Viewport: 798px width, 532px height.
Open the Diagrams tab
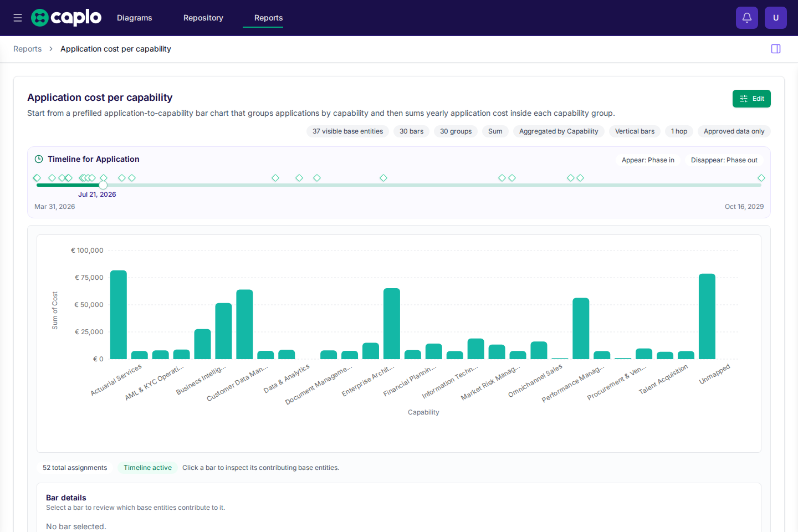point(134,18)
